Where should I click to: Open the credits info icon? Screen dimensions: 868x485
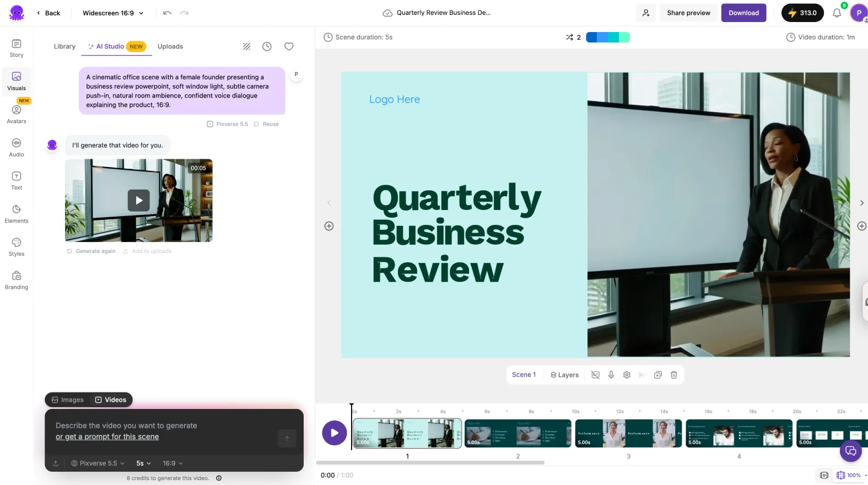(x=219, y=478)
